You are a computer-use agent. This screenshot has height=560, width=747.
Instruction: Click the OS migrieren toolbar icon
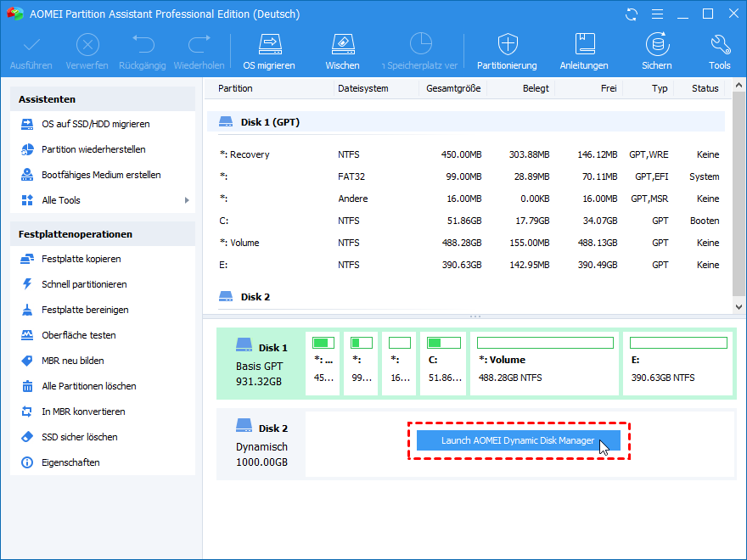point(269,45)
